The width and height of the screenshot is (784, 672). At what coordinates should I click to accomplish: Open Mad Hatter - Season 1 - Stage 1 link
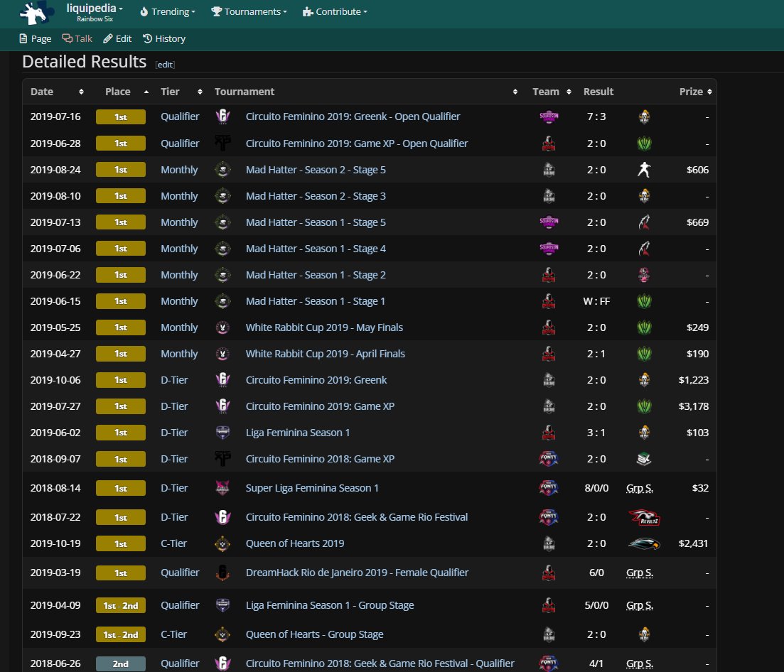(315, 301)
